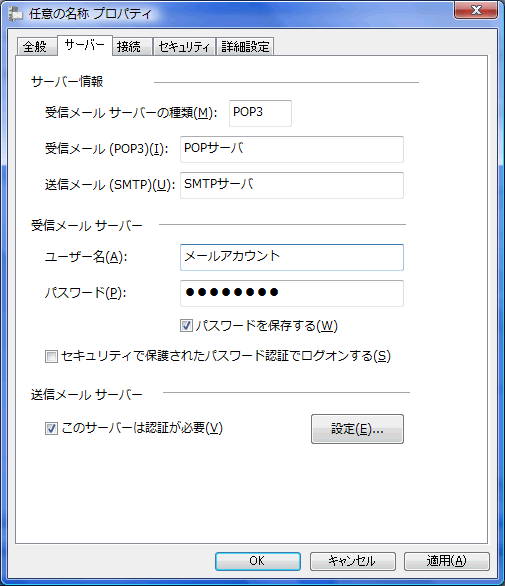Screen dimensions: 505x586
Task: Confirm with the OK button
Action: click(x=258, y=561)
